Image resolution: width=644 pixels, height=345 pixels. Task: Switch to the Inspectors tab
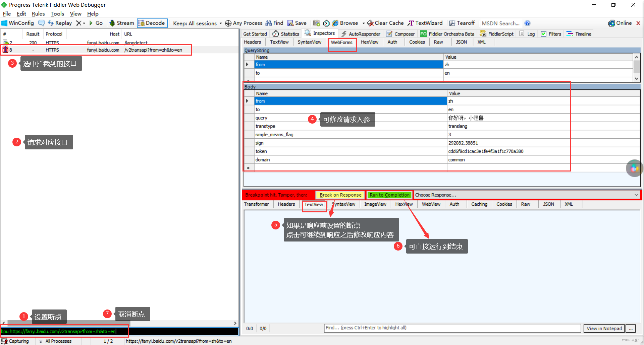tap(320, 33)
